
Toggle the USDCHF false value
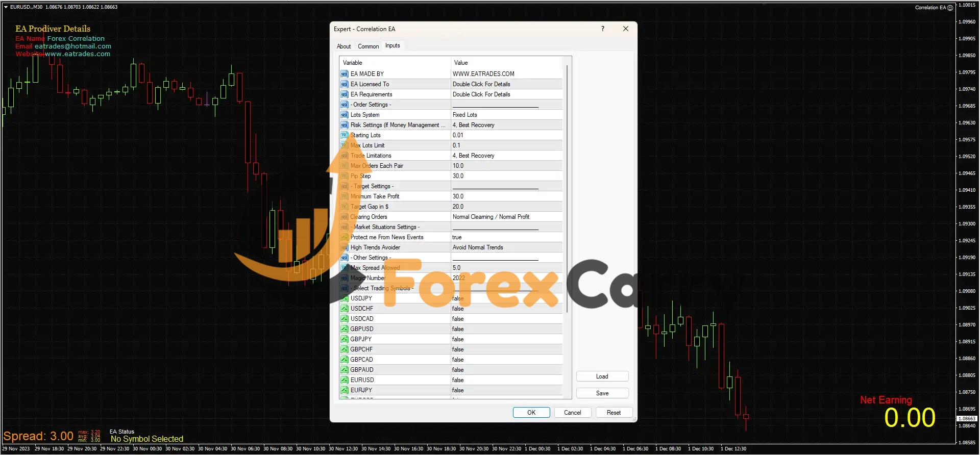coord(506,309)
